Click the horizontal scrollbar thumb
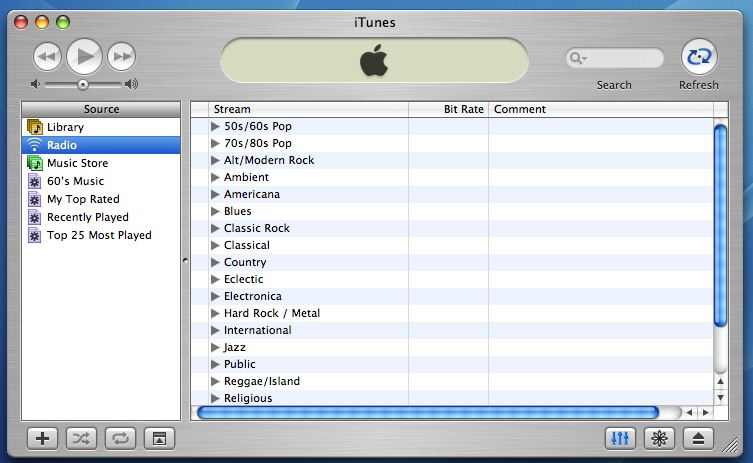The image size is (753, 463). pos(428,413)
